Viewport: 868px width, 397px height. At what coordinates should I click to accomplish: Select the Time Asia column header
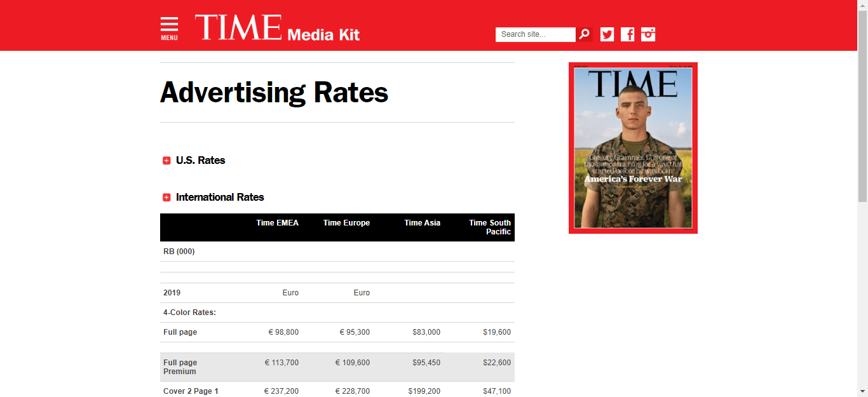[x=422, y=223]
